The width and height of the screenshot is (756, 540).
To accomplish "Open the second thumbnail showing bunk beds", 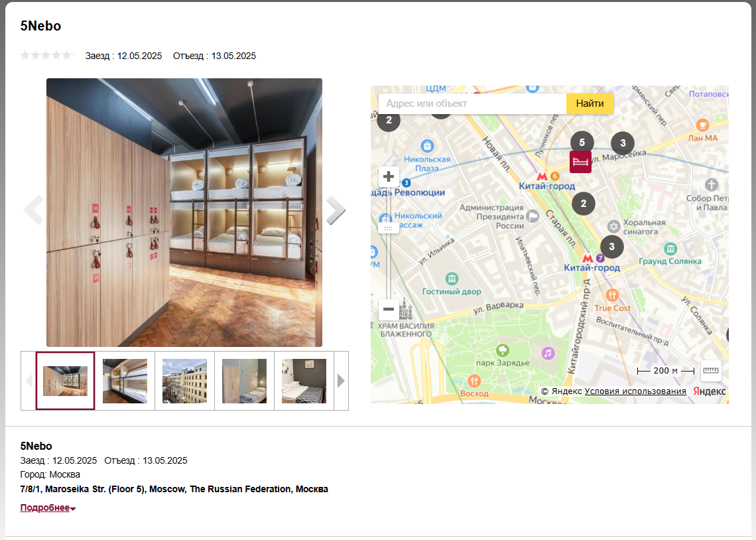I will point(125,381).
